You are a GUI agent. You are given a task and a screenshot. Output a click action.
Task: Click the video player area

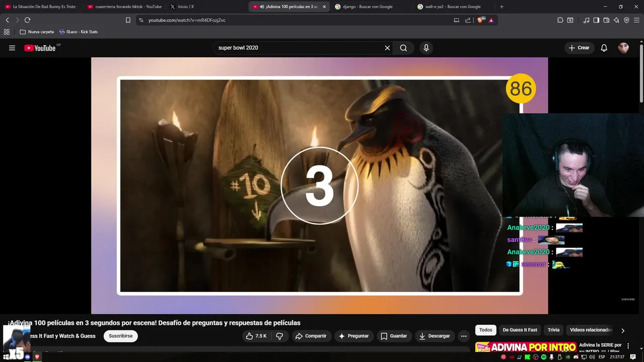coord(319,186)
